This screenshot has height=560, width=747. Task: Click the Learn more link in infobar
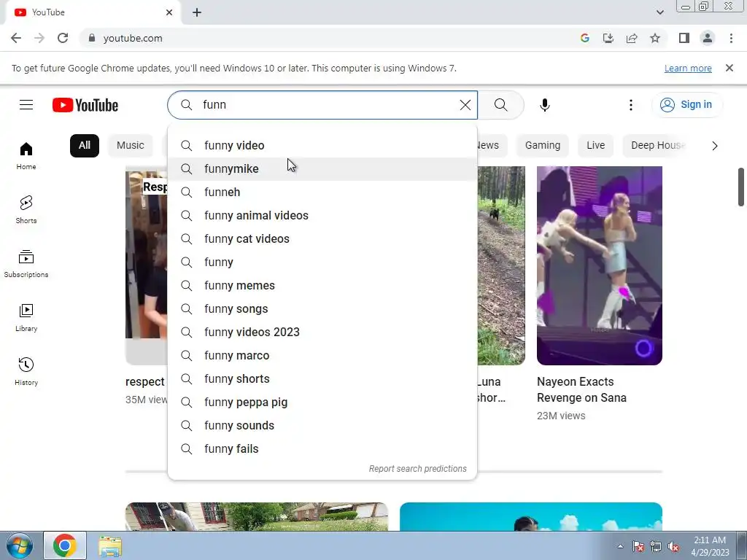coord(688,68)
